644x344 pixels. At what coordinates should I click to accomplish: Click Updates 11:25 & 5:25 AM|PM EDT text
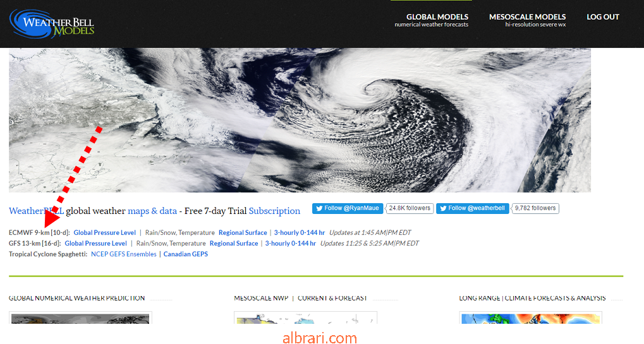(x=370, y=243)
